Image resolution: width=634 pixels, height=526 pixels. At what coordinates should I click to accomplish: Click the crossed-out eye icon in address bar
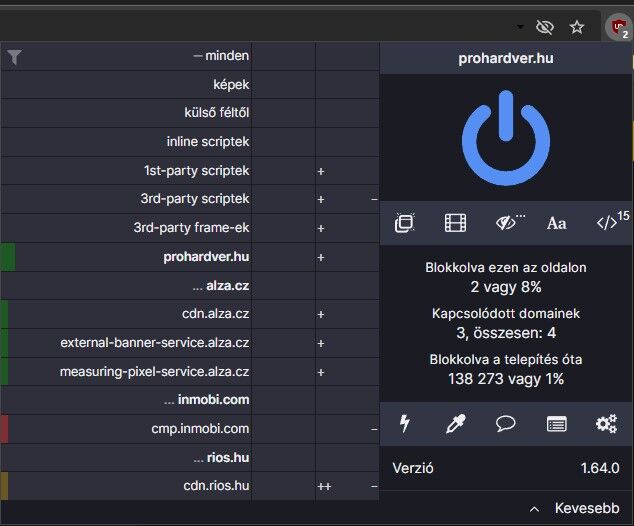[x=544, y=27]
